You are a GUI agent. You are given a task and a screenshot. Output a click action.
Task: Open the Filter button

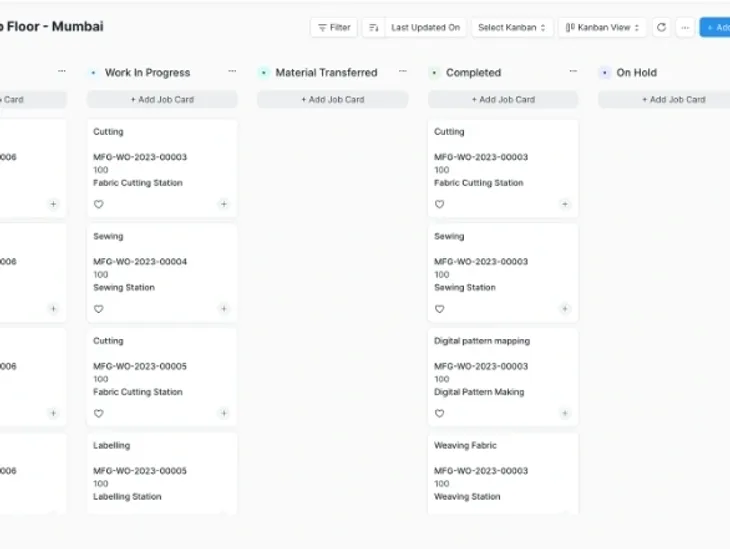334,27
